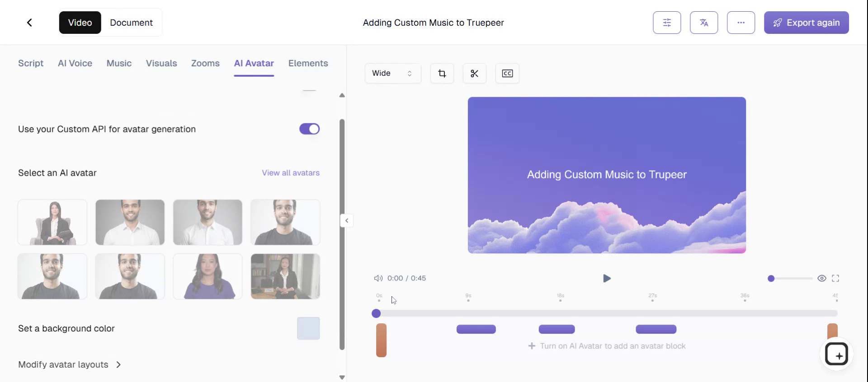Open View all avatars link
This screenshot has width=868, height=382.
pos(291,173)
